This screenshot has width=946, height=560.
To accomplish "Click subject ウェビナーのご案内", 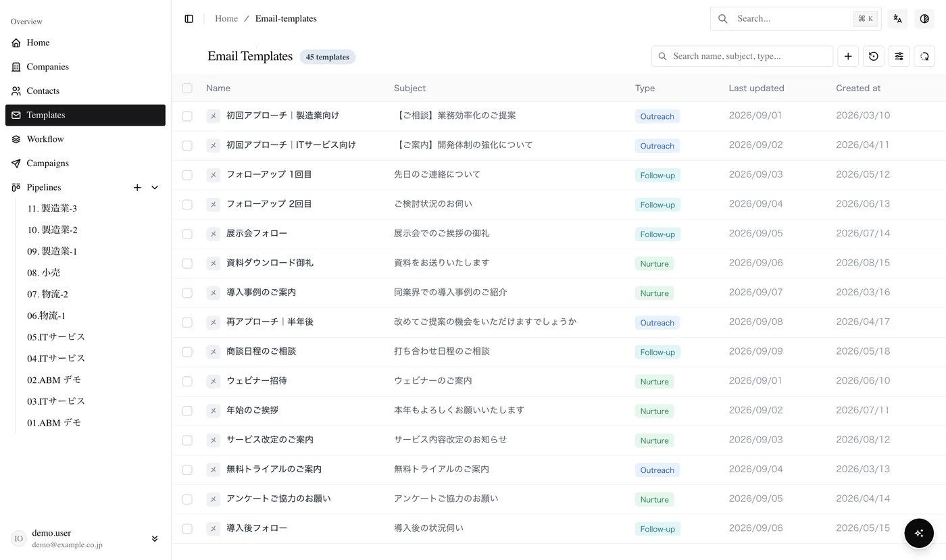I will tap(433, 380).
